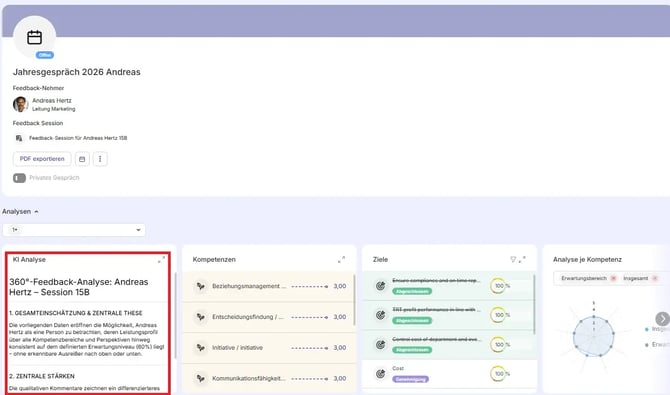The width and height of the screenshot is (670, 395).
Task: Expand the Ziele card to fullscreen
Action: pyautogui.click(x=522, y=259)
